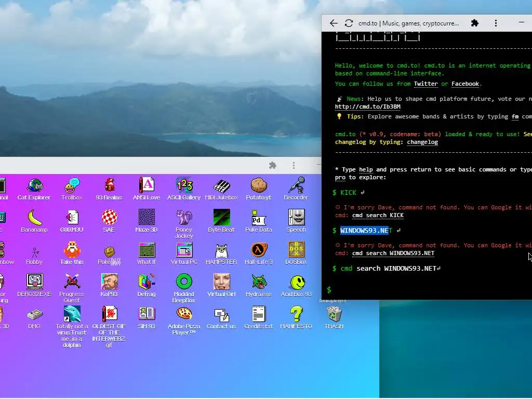The image size is (532, 399).
Task: Launch Hydra.exe
Action: click(x=259, y=286)
